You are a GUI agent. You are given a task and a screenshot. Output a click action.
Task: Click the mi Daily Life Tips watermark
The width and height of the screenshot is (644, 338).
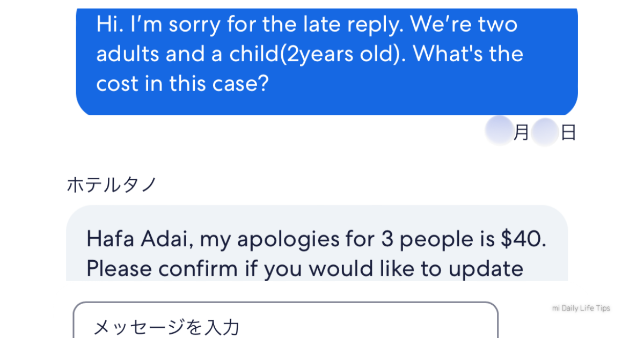[581, 308]
